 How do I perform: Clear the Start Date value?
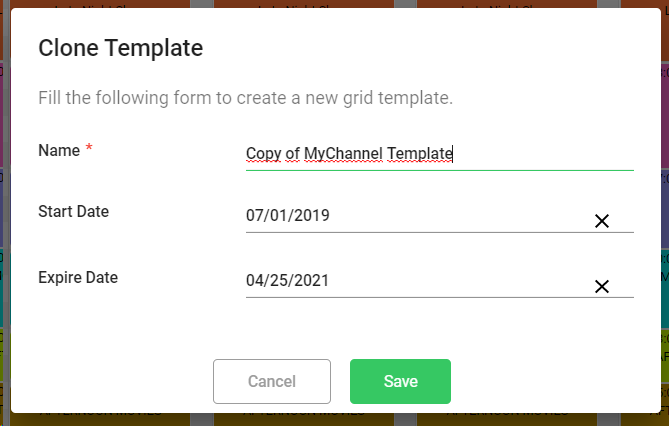tap(602, 221)
